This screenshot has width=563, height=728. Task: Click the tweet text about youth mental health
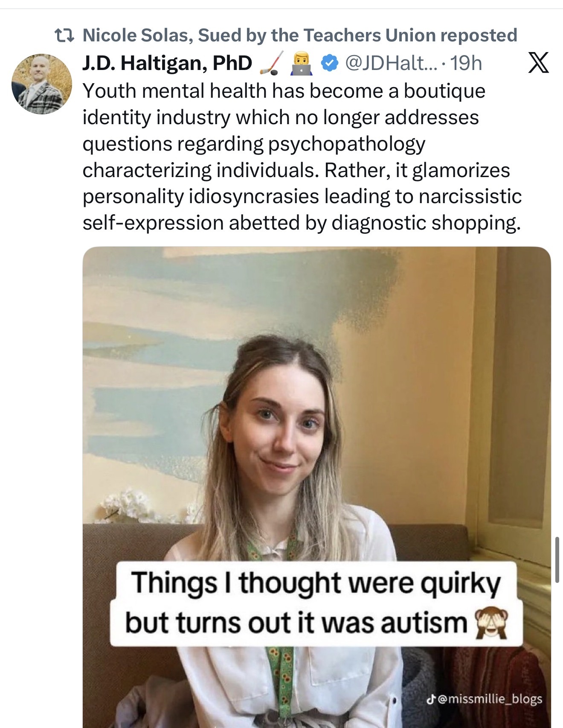click(x=302, y=157)
